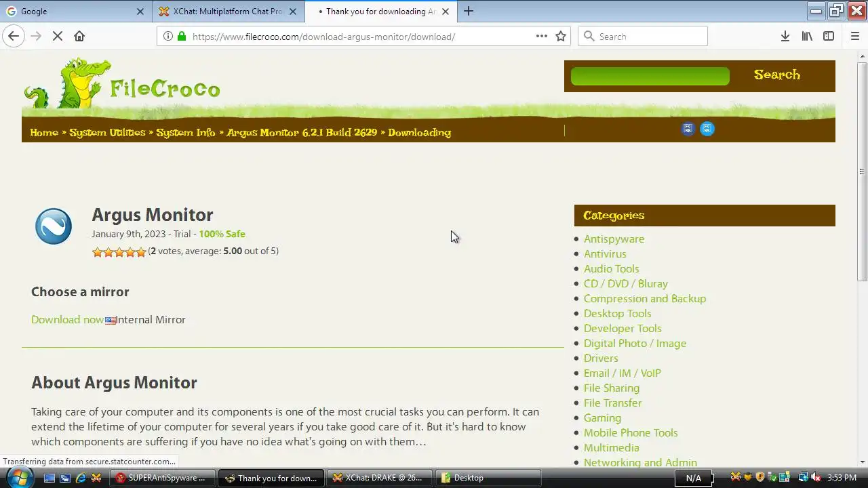Open SUPERAntiSpyware from the taskbar
This screenshot has width=868, height=488.
tap(163, 478)
